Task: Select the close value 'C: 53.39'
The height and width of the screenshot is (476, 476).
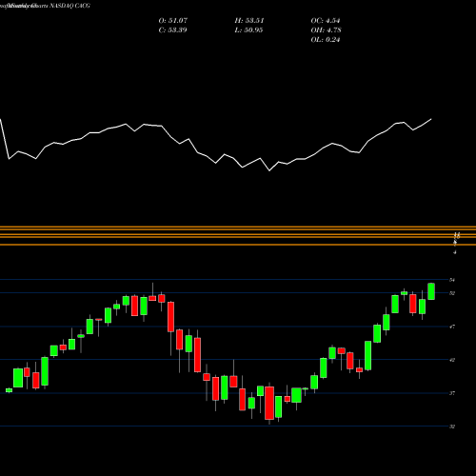Action: tap(173, 30)
